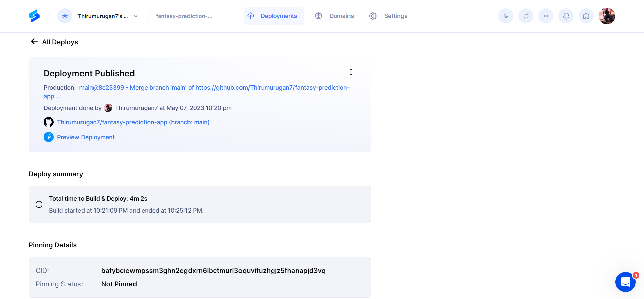The image size is (644, 299).
Task: Click the Deployments cloud upload icon
Action: [251, 16]
